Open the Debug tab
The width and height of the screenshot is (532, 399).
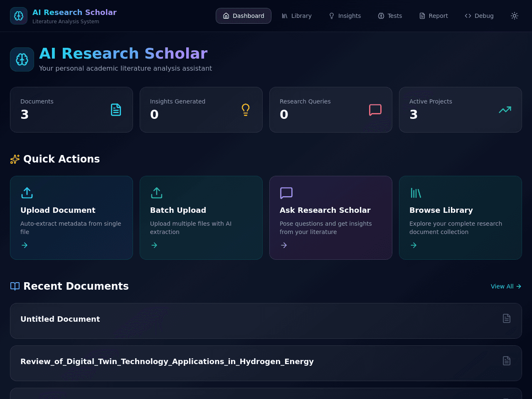pos(479,16)
